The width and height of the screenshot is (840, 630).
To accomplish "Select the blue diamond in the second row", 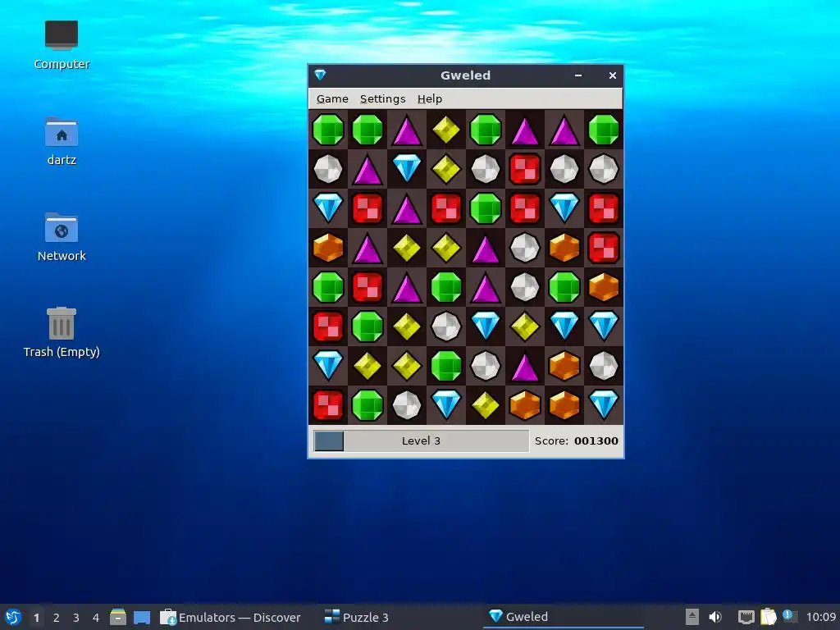I will pos(407,169).
